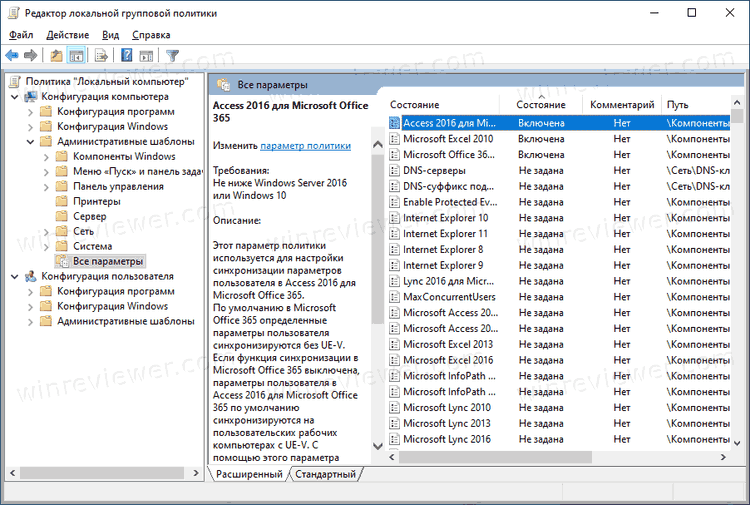Expand user Административные шаблоны node
The width and height of the screenshot is (750, 505).
[x=30, y=322]
